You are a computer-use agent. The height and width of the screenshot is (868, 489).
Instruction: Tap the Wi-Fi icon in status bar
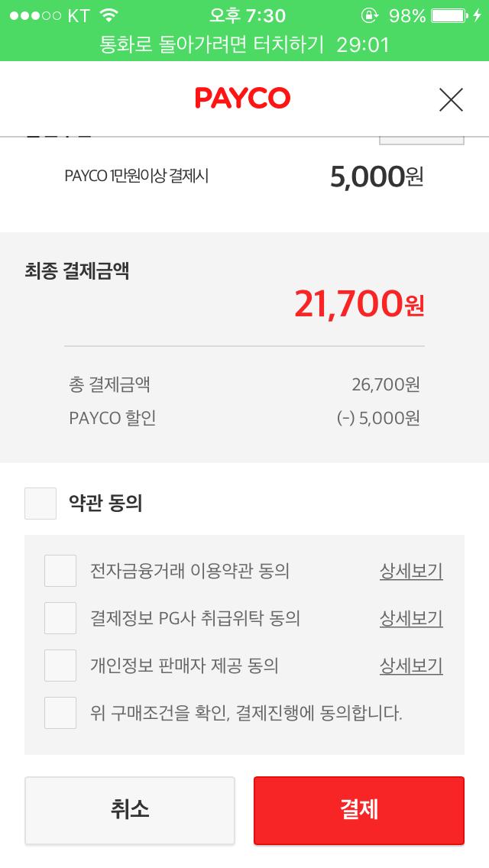tap(109, 15)
